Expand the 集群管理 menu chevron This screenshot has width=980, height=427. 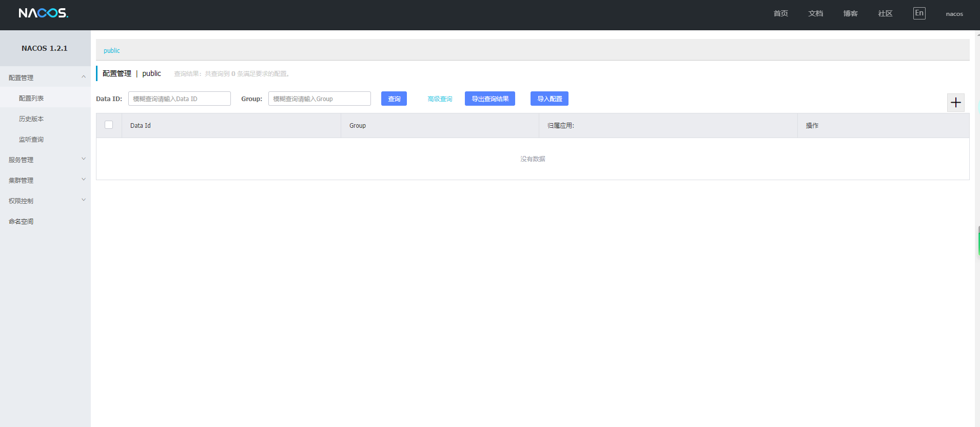click(x=84, y=180)
